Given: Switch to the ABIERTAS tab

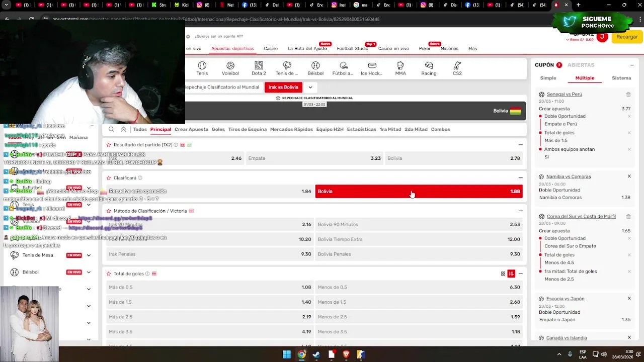Looking at the screenshot, I should point(581,65).
